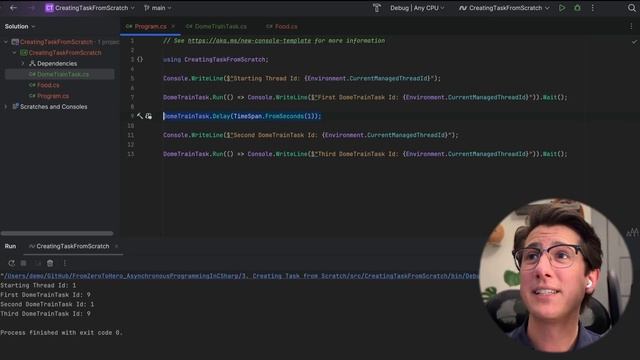Close the Program.cs tab
The image size is (640, 360).
coord(173,27)
